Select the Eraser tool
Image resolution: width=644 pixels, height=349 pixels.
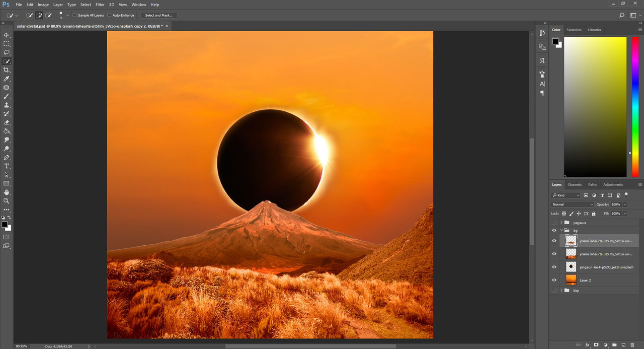tap(7, 122)
